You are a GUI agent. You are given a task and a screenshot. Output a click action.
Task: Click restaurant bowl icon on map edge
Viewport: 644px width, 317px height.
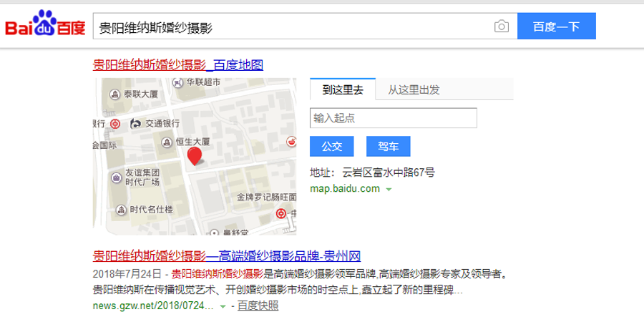coord(291,142)
